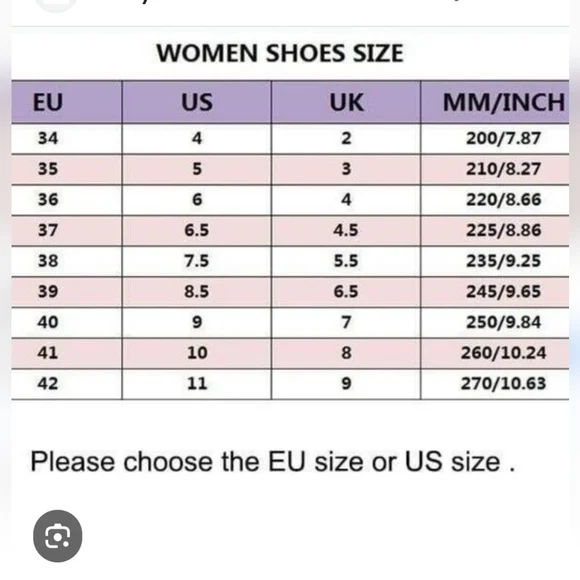Select US size 7.5 cell
Screen dimensions: 580x580
click(x=196, y=262)
